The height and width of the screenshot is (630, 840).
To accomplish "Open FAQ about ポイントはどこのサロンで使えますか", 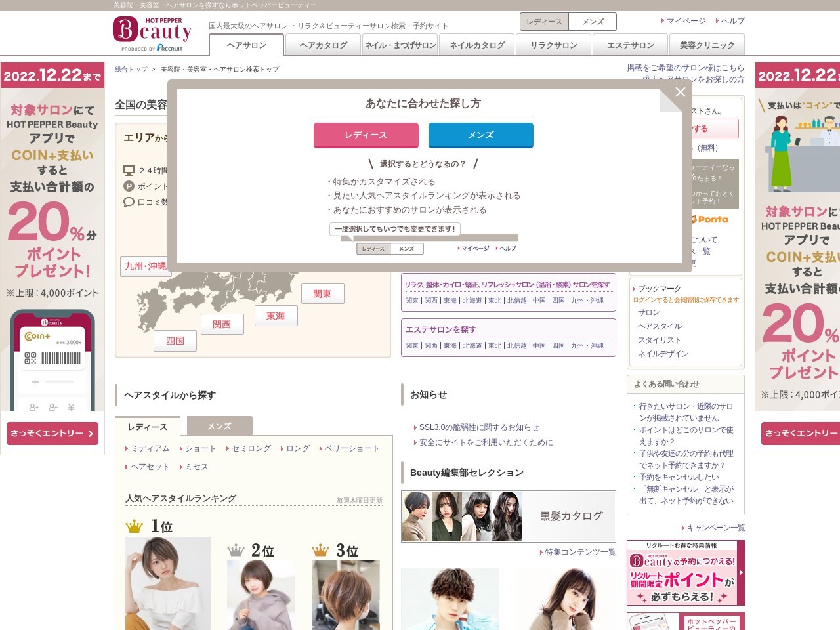I will (686, 436).
